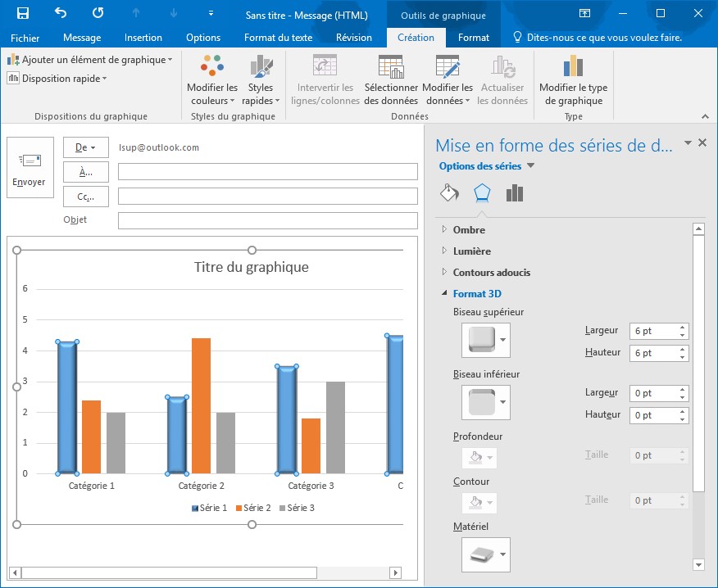Image resolution: width=718 pixels, height=588 pixels.
Task: Select the Effects pentagon icon
Action: coord(482,193)
